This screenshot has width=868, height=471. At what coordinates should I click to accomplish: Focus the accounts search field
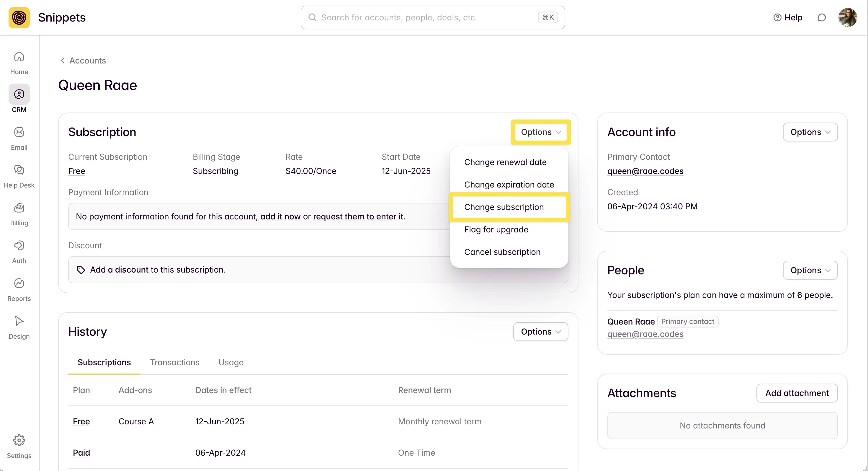428,17
